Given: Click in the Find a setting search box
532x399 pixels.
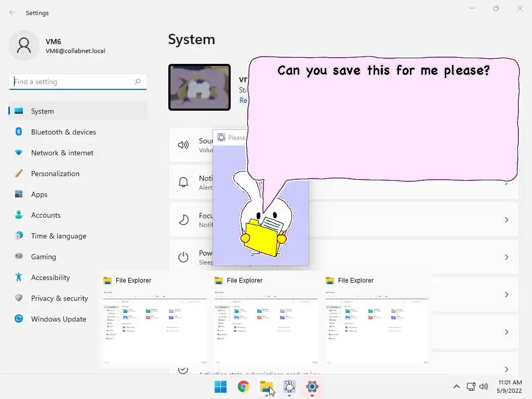Looking at the screenshot, I should tap(78, 82).
